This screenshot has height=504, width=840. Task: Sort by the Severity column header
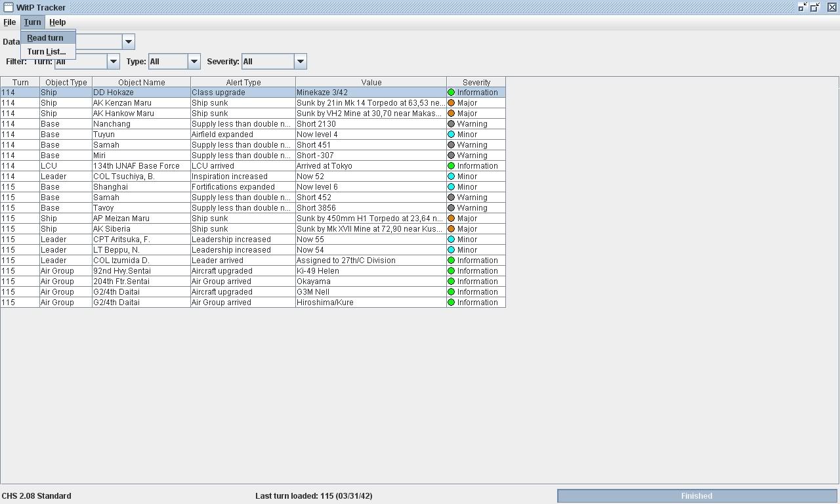pyautogui.click(x=476, y=82)
